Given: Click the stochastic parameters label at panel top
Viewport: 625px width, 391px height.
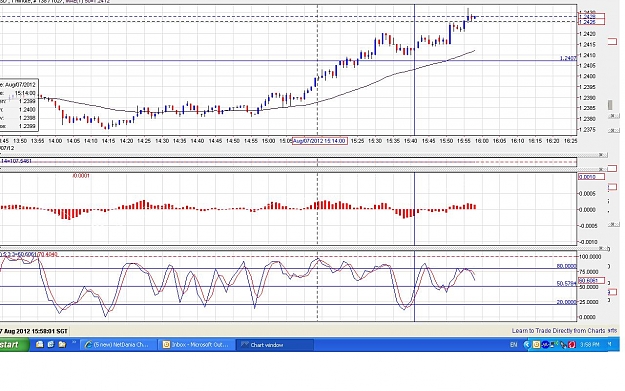Looking at the screenshot, I should (29, 254).
